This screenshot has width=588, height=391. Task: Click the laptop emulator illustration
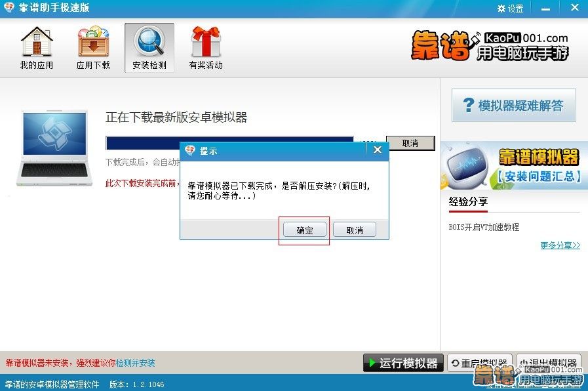click(54, 148)
